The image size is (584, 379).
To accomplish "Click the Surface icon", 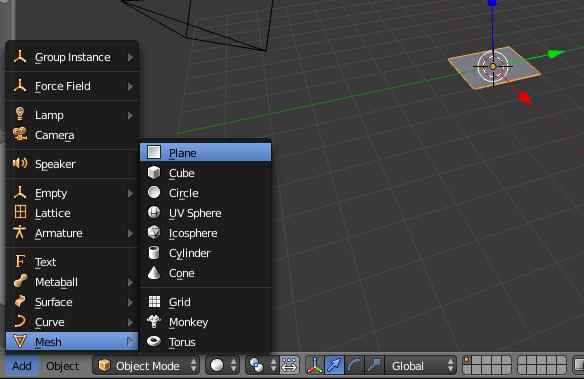I will [20, 301].
